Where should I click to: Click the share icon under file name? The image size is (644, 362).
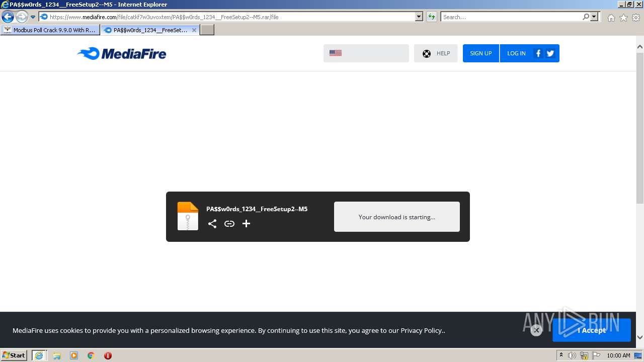coord(212,224)
